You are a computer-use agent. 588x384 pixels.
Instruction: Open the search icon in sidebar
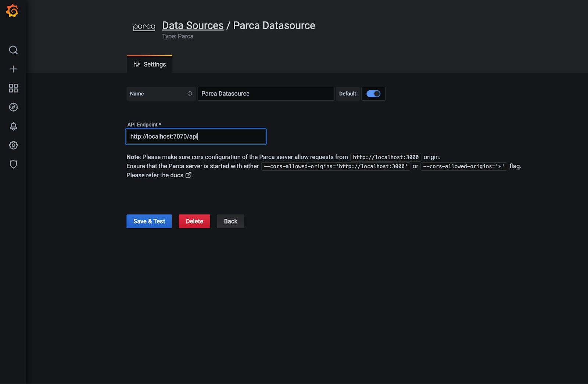coord(13,50)
